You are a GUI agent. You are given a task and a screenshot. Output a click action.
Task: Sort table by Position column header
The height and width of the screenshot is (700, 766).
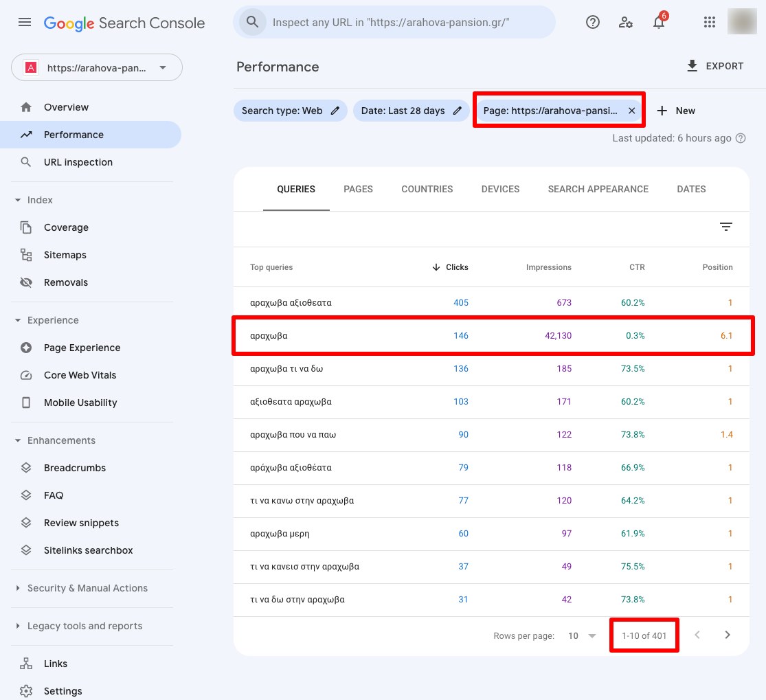coord(718,267)
